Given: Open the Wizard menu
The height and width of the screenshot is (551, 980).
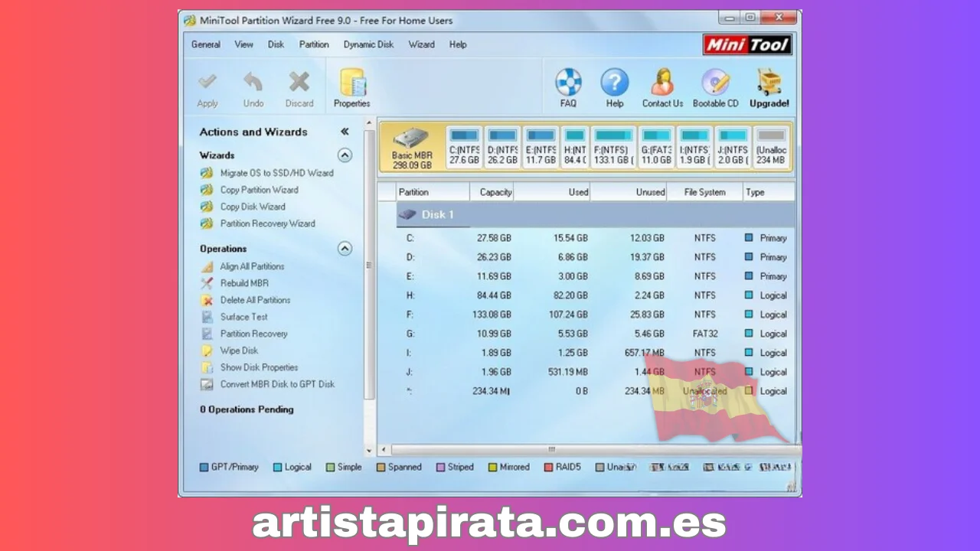Looking at the screenshot, I should [x=421, y=44].
